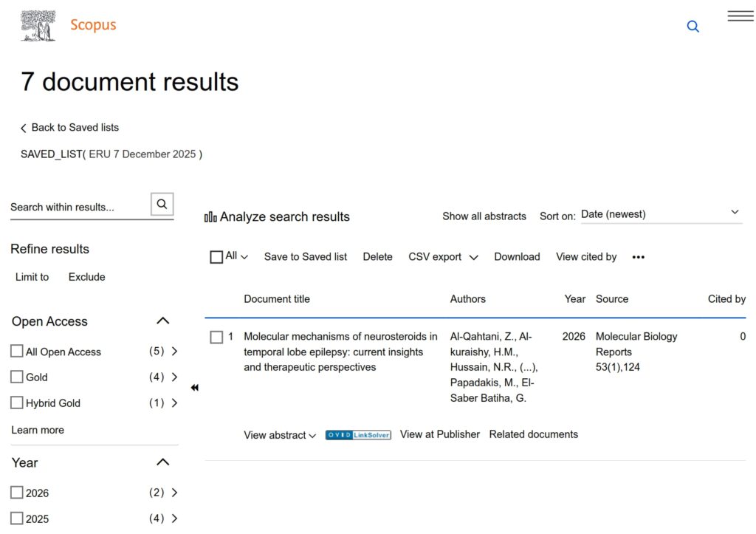Tick the 2026 year checkbox

(x=17, y=493)
